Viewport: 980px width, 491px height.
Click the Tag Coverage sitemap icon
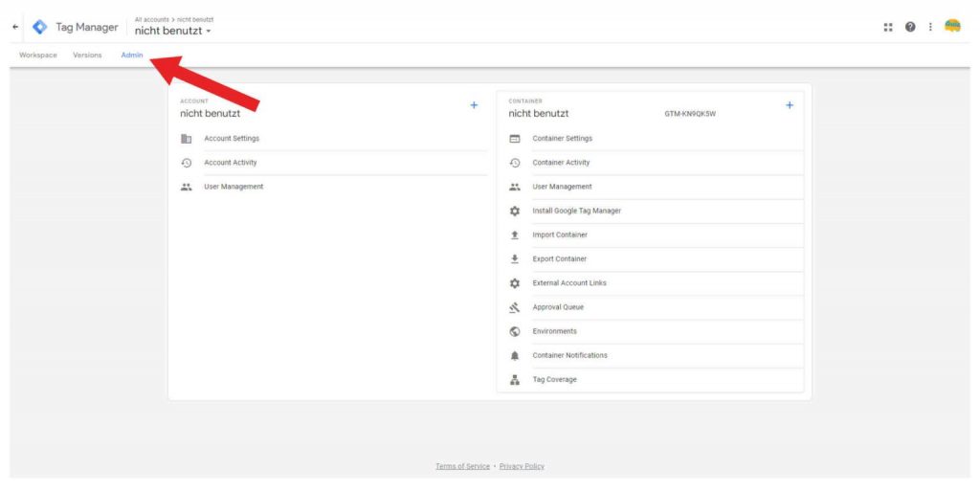(x=515, y=380)
